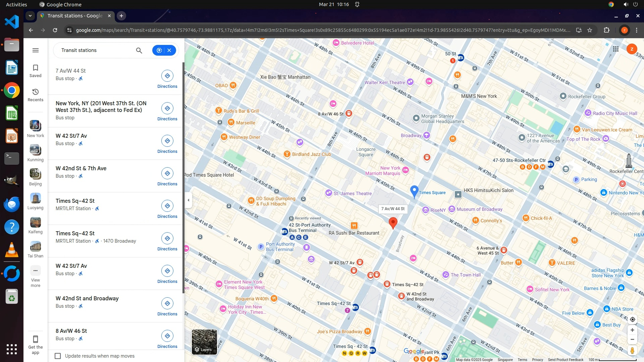The width and height of the screenshot is (644, 362).
Task: Zoom in on the map
Action: point(632,330)
